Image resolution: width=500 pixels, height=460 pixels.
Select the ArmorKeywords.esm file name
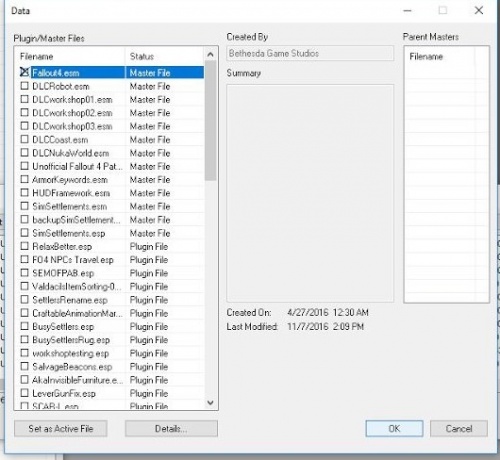click(70, 180)
